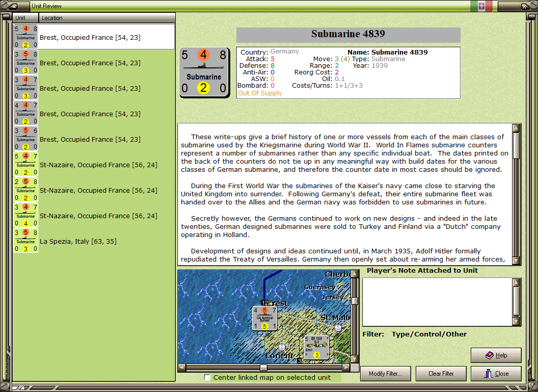Screen dimensions: 538x392
Task: Click the CA Admiral counter on the map
Action: 264,318
